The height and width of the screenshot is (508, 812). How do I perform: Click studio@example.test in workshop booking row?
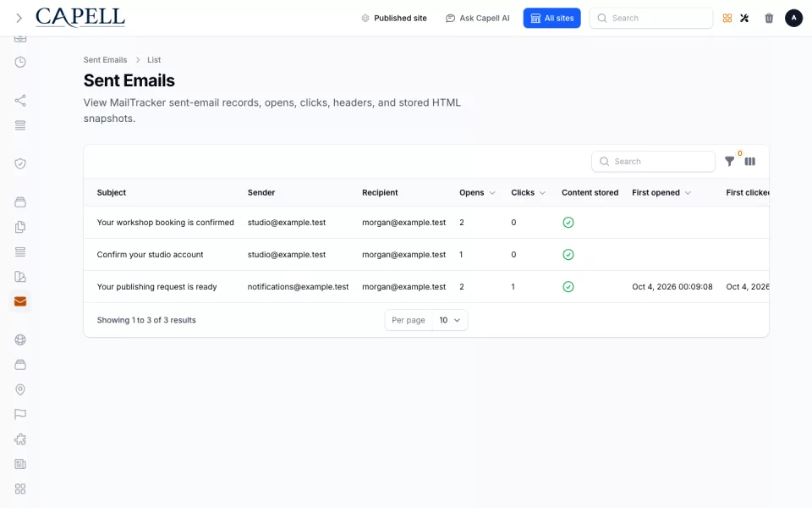click(287, 223)
